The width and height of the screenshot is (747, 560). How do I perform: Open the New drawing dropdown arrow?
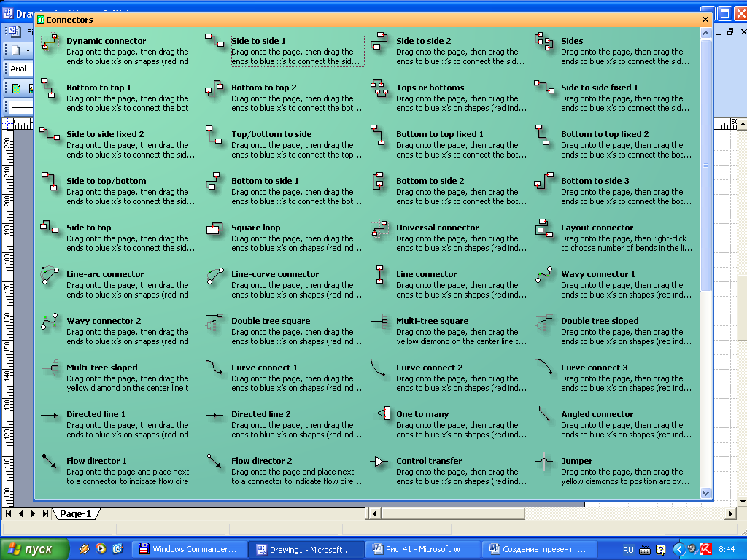pos(28,50)
